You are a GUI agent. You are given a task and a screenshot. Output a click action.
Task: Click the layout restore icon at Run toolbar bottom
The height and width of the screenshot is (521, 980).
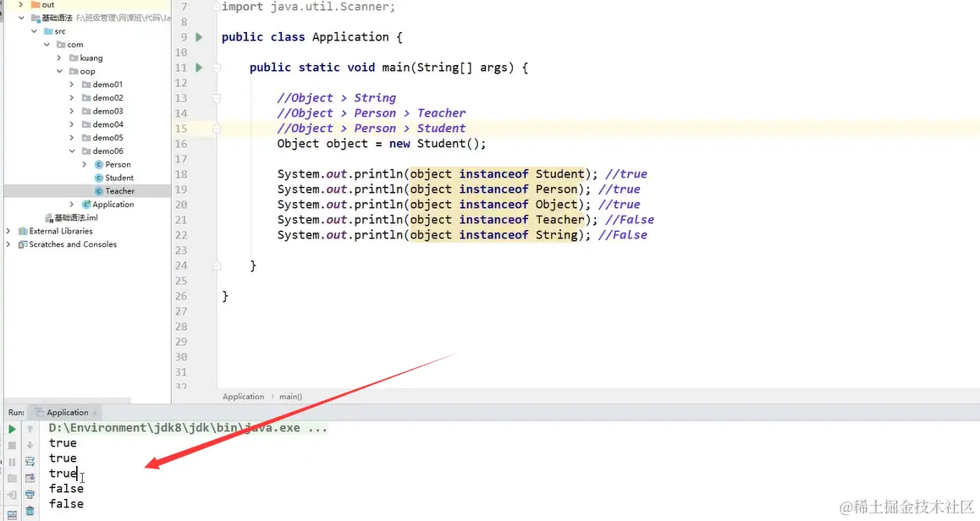point(12,515)
